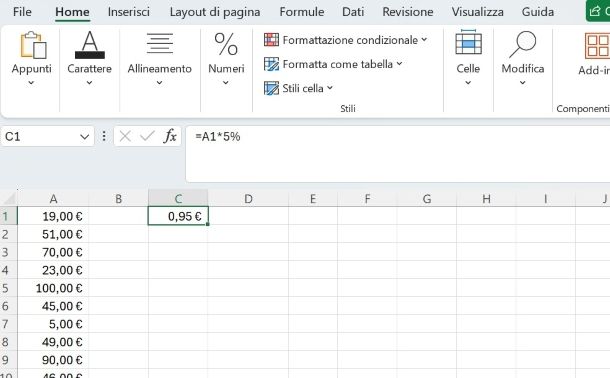Select cell containing 100,00 €

click(x=53, y=288)
